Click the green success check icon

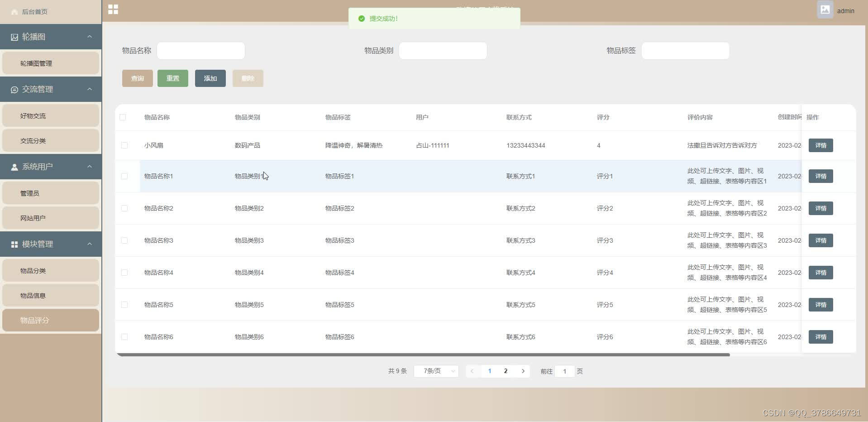(361, 19)
